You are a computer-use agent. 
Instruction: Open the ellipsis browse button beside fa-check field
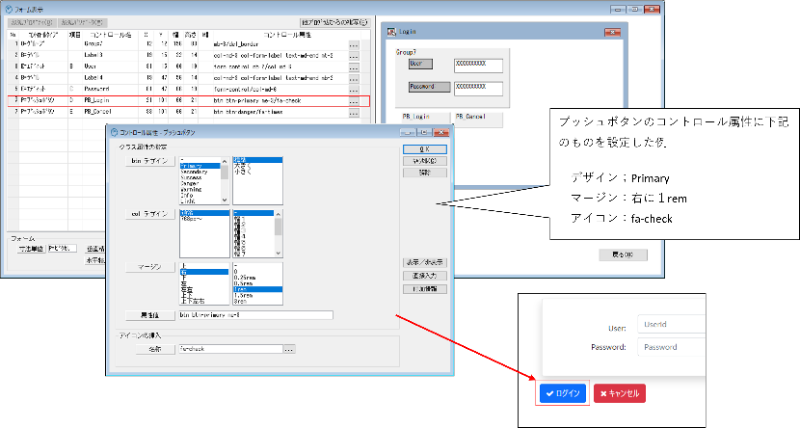[290, 350]
